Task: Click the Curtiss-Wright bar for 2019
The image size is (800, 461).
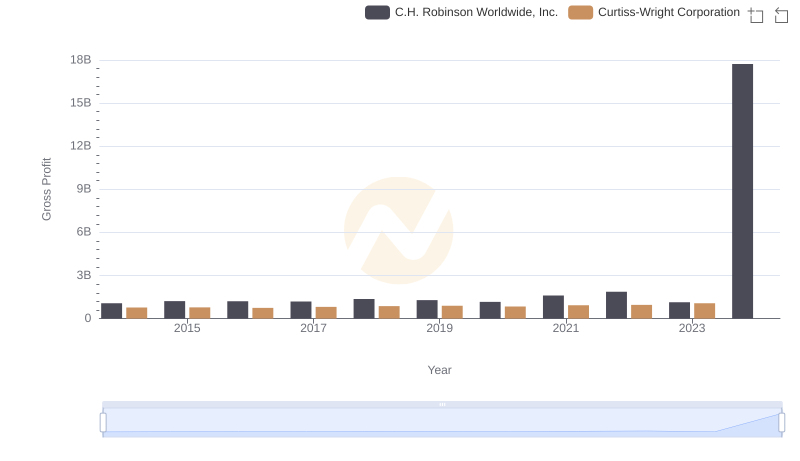Action: [452, 312]
